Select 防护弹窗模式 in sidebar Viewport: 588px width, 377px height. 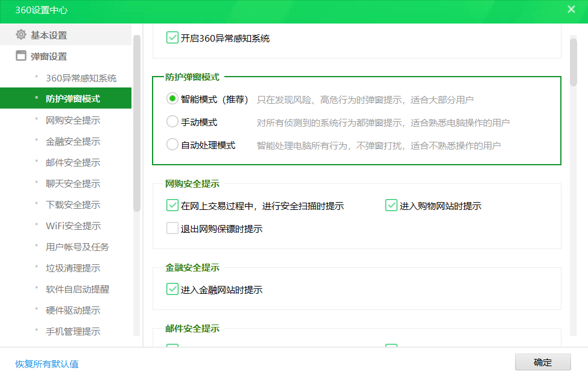click(66, 98)
